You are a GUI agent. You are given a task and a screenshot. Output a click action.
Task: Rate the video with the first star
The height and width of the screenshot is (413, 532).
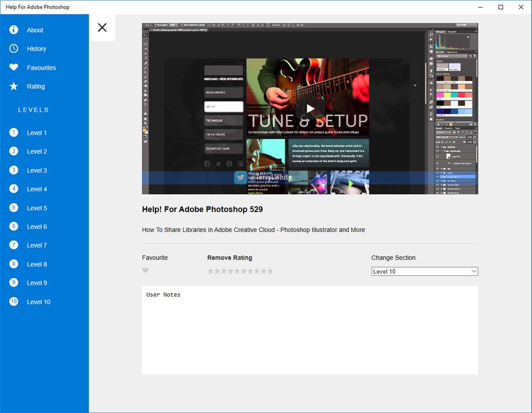pos(210,271)
